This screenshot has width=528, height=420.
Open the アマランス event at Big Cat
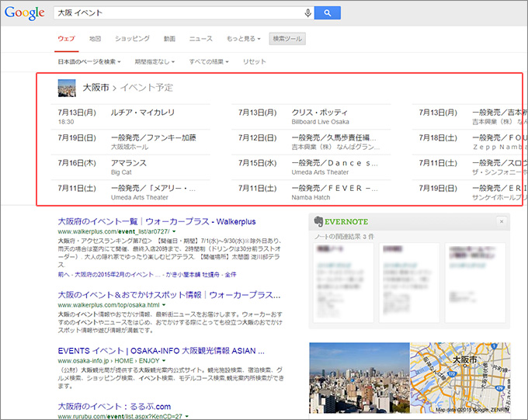(129, 163)
